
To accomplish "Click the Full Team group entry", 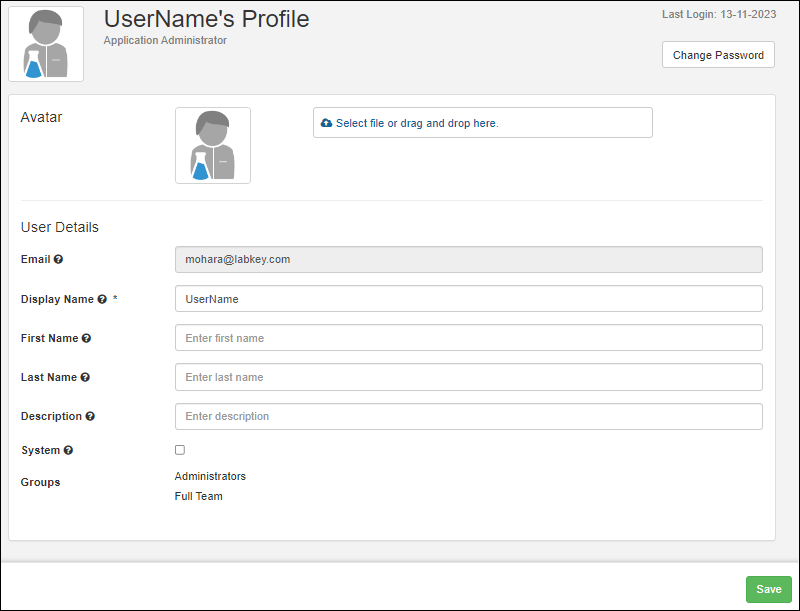I will [199, 497].
